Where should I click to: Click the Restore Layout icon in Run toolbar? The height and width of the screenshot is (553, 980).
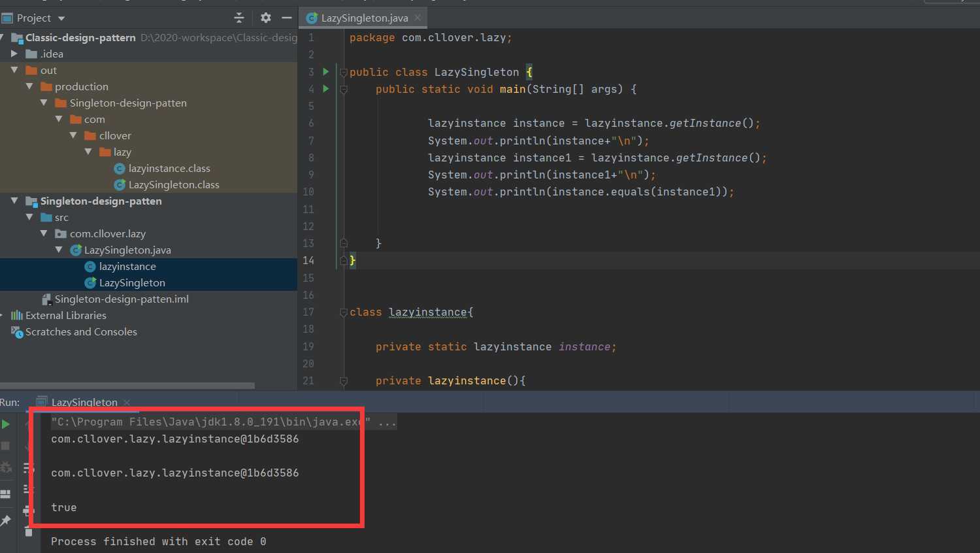click(6, 494)
